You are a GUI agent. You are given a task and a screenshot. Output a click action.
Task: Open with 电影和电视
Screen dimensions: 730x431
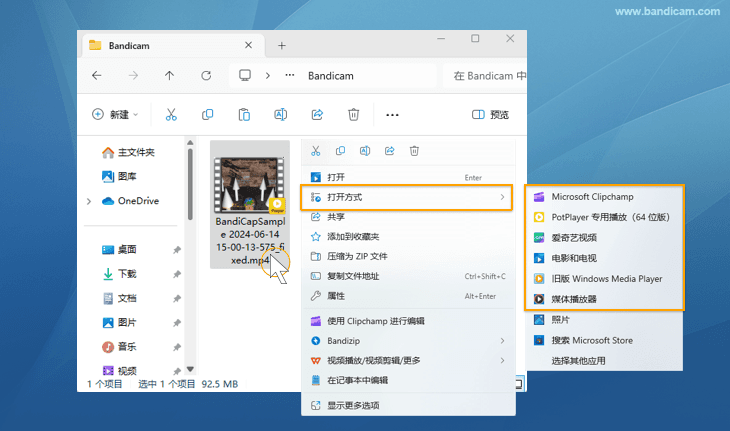[x=604, y=258]
